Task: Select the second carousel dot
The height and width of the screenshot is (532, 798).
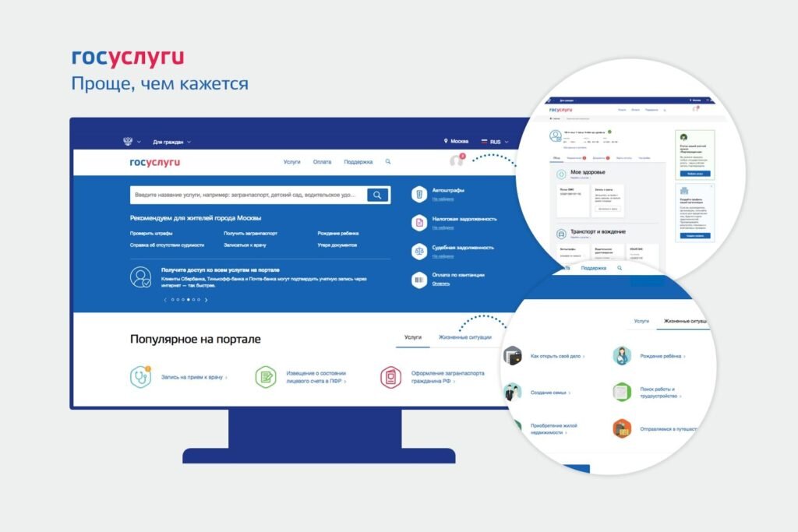Action: pyautogui.click(x=178, y=299)
